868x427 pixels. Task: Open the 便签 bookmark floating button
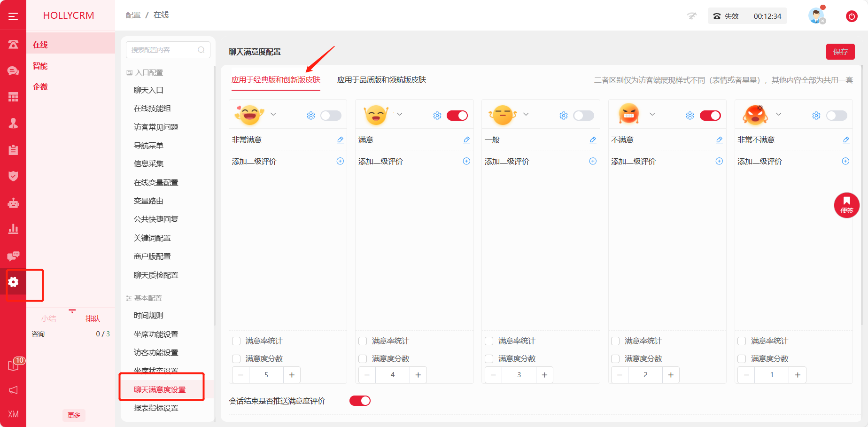pos(846,205)
